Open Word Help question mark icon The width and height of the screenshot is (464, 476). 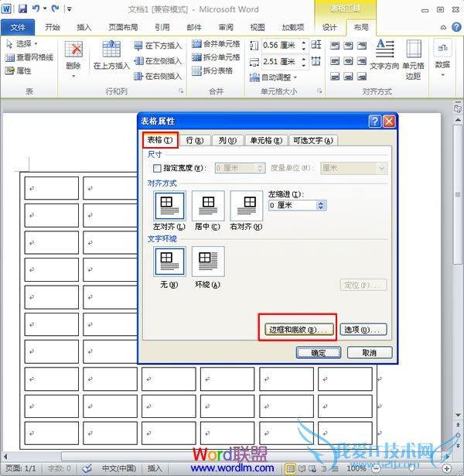(x=456, y=27)
